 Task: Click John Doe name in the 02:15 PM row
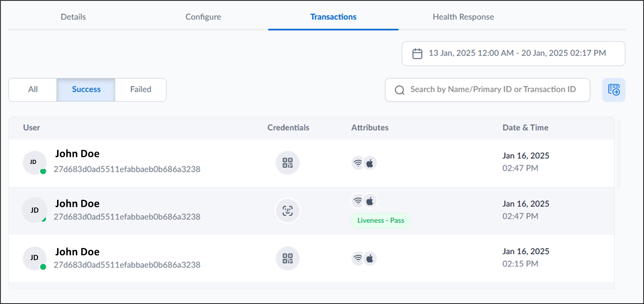tap(77, 252)
